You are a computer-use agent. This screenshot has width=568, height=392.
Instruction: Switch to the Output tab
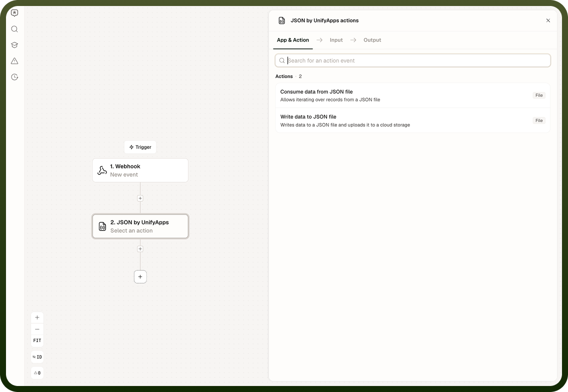(x=372, y=40)
